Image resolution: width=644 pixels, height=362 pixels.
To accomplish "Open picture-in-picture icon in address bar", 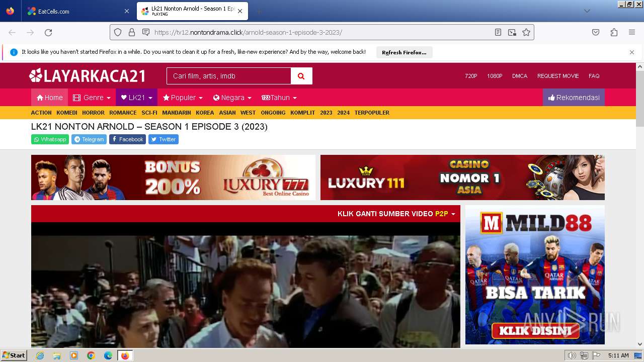I will tap(512, 32).
